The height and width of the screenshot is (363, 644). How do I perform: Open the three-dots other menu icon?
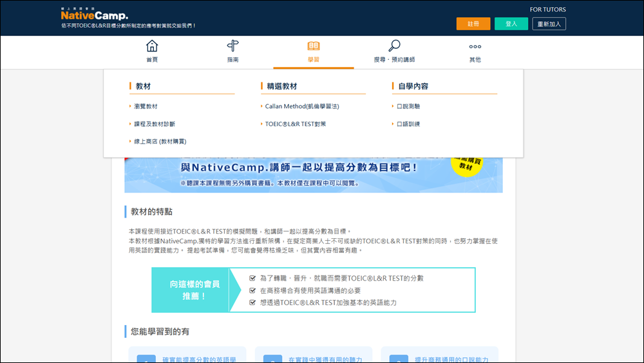[x=475, y=46]
